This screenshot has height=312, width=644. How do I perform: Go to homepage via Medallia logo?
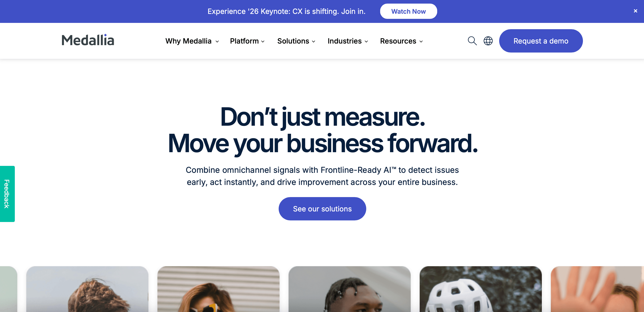pyautogui.click(x=88, y=40)
